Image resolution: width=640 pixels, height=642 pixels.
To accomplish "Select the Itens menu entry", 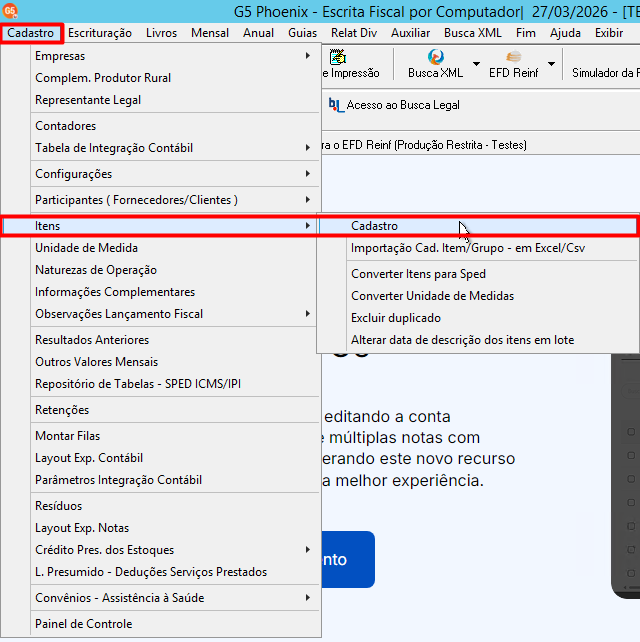I will click(160, 226).
